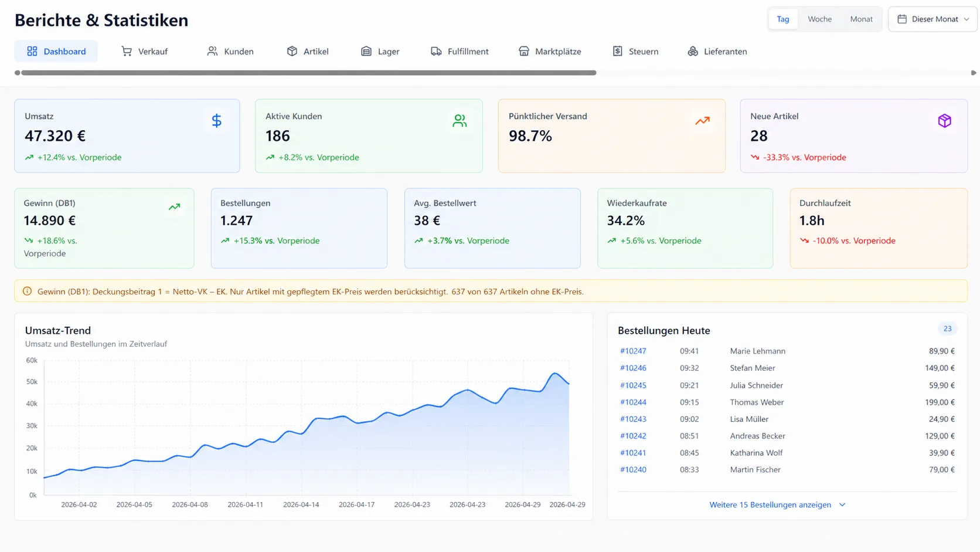Click red down-trend icon on Durchlaufzeit card
The image size is (980, 552).
804,241
